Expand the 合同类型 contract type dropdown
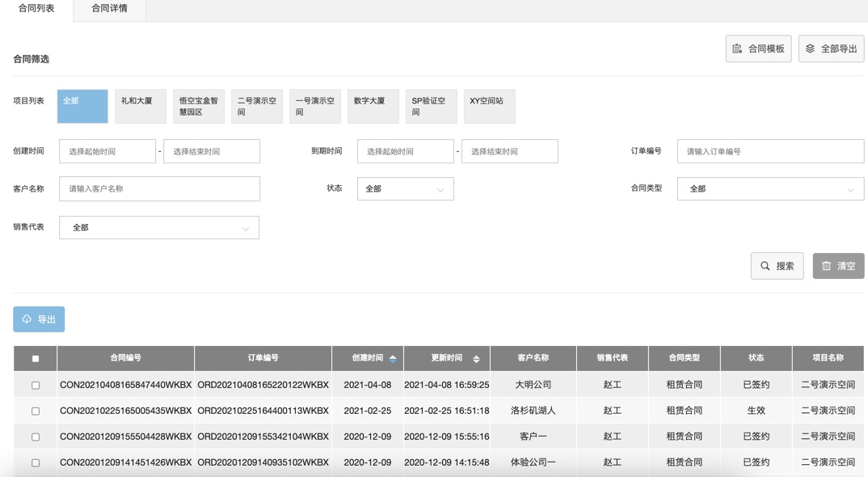Viewport: 868px width, 477px height. pos(769,189)
